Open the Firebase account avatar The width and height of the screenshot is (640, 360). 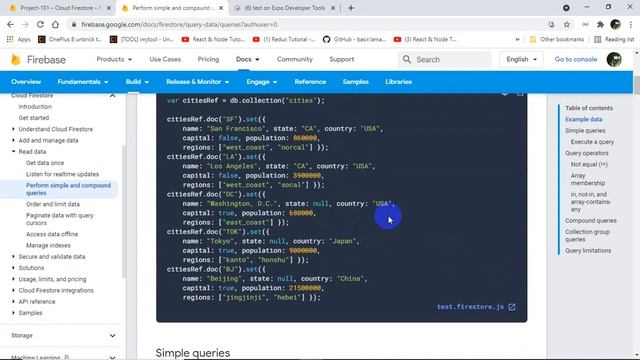click(x=614, y=60)
